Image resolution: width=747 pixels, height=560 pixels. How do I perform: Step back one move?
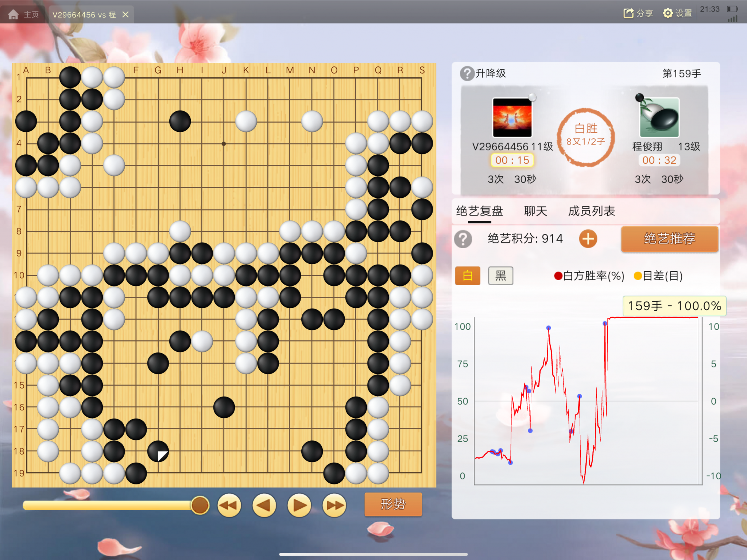264,505
